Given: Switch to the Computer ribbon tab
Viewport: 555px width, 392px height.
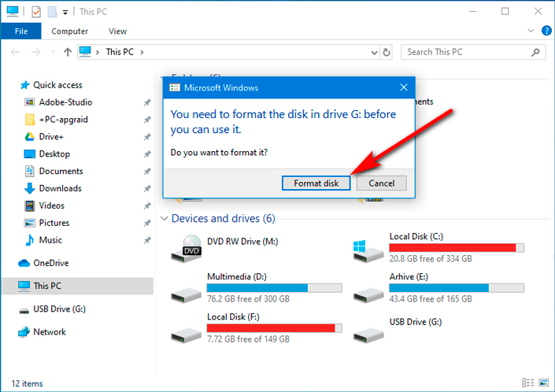Looking at the screenshot, I should (x=70, y=31).
